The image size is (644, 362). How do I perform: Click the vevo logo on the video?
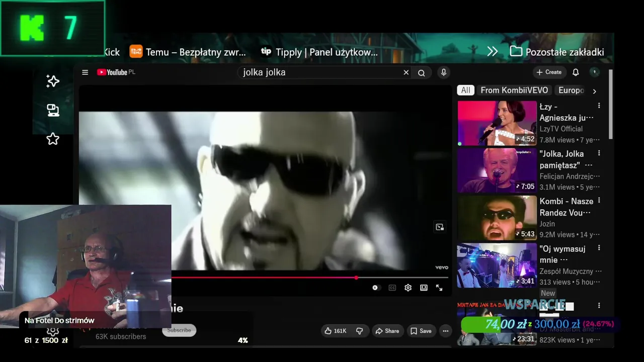[x=441, y=267]
